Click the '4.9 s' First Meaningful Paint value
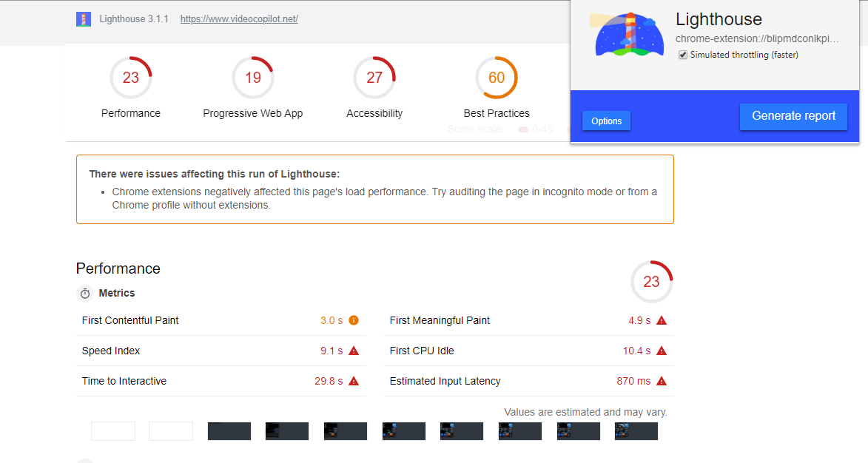Image resolution: width=868 pixels, height=463 pixels. 639,320
